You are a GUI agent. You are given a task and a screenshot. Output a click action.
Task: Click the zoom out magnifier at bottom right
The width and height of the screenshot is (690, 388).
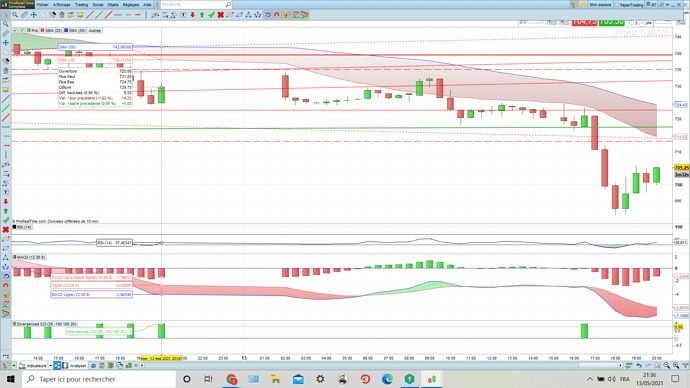pos(667,366)
